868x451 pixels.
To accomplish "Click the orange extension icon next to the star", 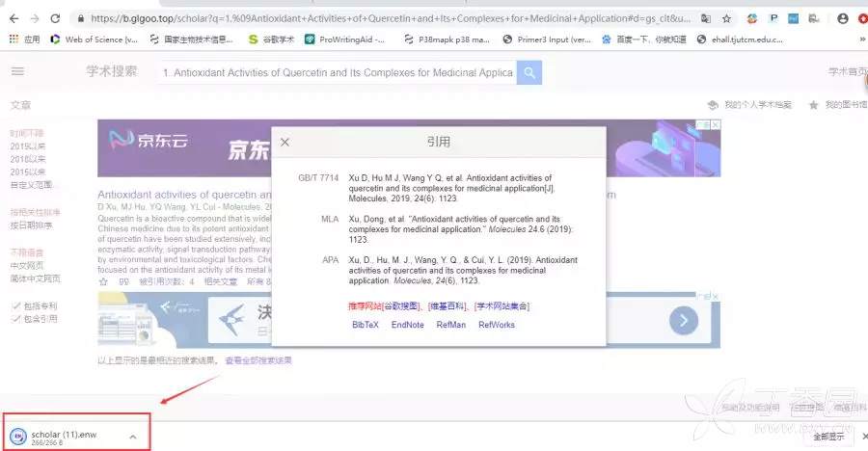I will 751,19.
